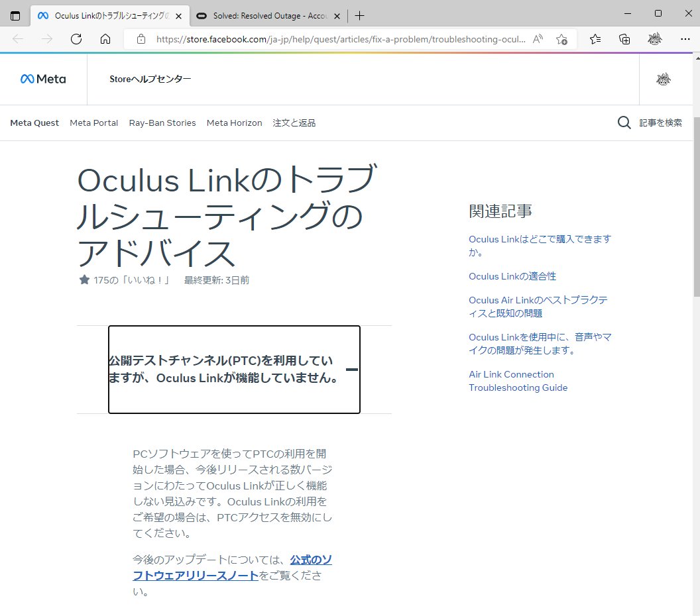The width and height of the screenshot is (700, 616).
Task: Click the browser forward arrow
Action: coord(47,39)
